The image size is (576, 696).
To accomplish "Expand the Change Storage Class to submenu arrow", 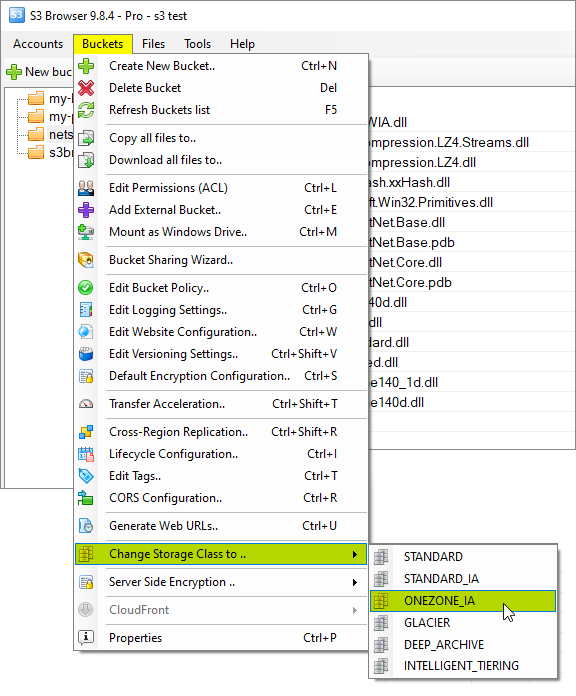I will 355,554.
